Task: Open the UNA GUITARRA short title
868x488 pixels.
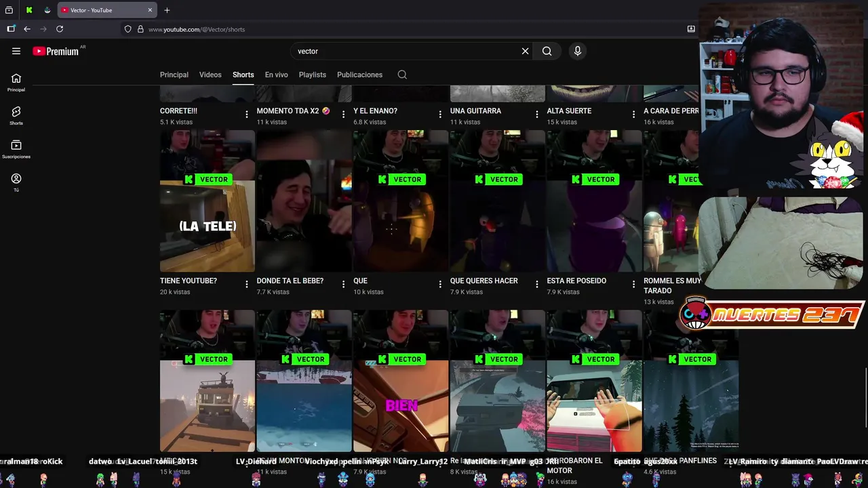Action: coord(476,110)
